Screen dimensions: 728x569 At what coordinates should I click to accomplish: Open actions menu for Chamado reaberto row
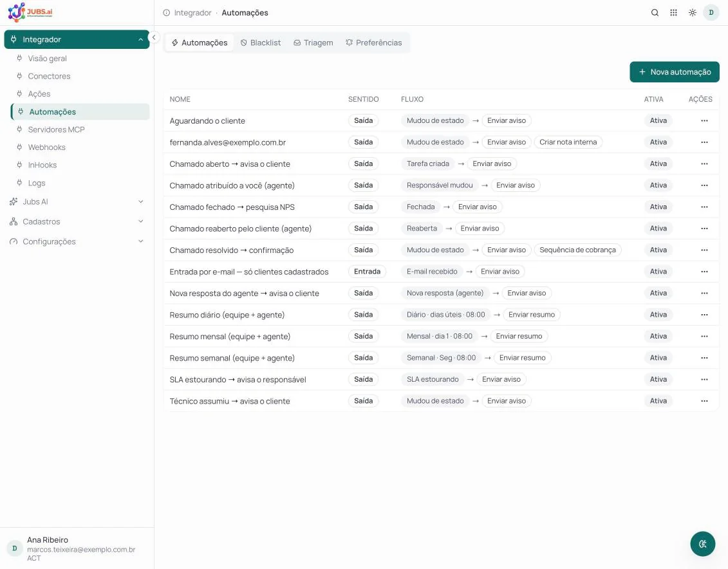[704, 229]
